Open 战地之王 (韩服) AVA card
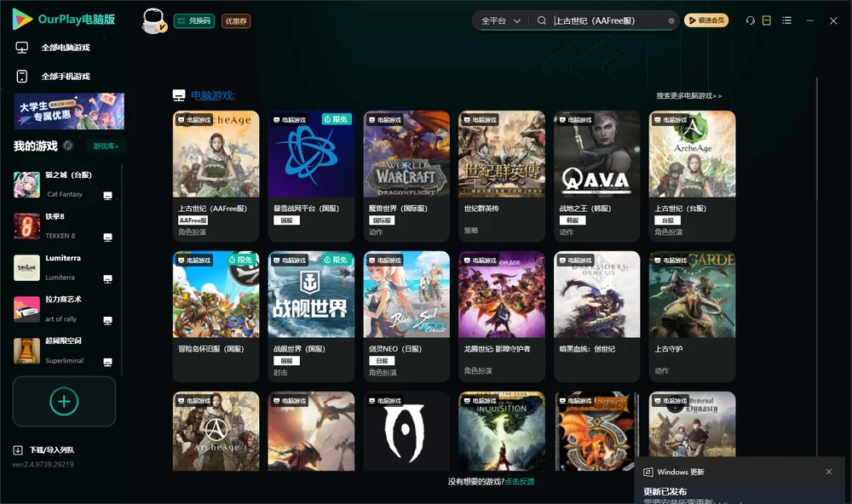This screenshot has width=852, height=504. coord(596,176)
